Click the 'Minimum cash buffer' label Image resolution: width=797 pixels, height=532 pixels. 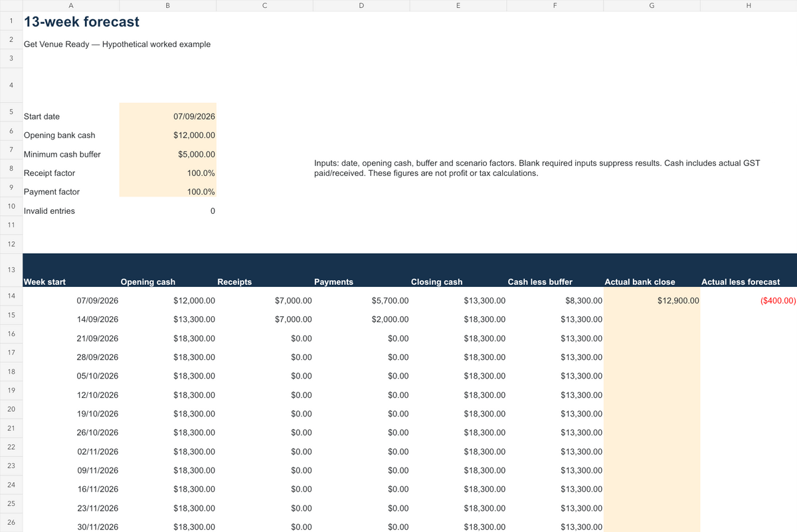[62, 154]
